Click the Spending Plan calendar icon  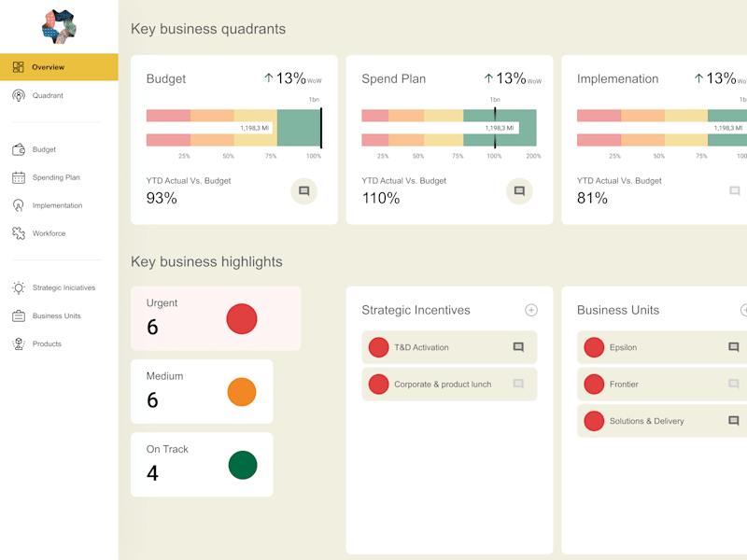pyautogui.click(x=18, y=177)
